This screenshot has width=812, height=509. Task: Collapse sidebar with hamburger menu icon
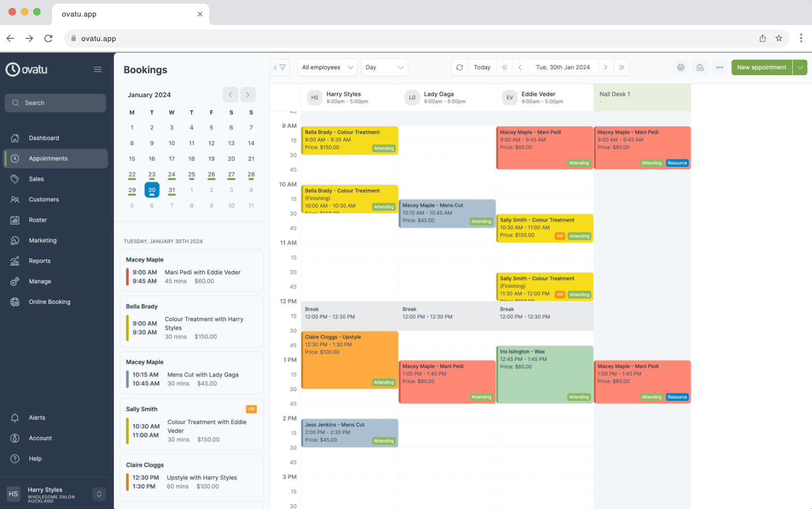click(98, 69)
